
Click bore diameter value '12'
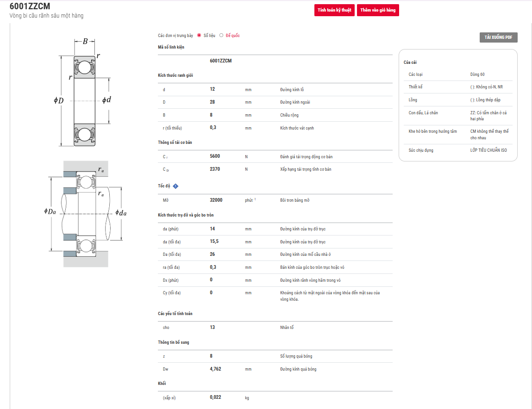coord(213,89)
